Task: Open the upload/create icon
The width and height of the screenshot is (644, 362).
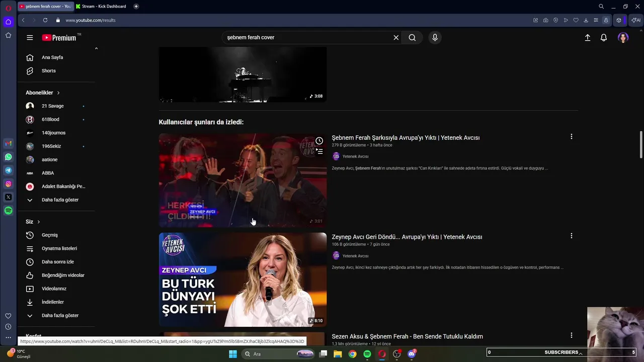Action: (x=587, y=37)
